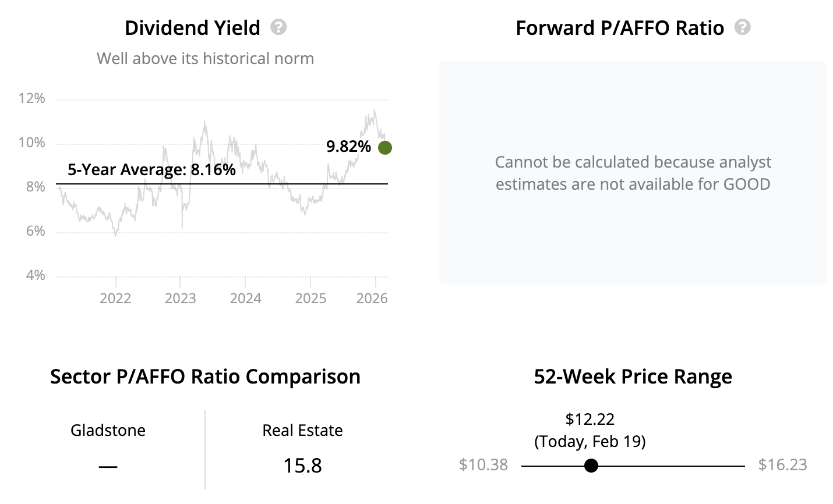Click the Real Estate sector value 15.8
This screenshot has height=504, width=833.
[x=302, y=466]
